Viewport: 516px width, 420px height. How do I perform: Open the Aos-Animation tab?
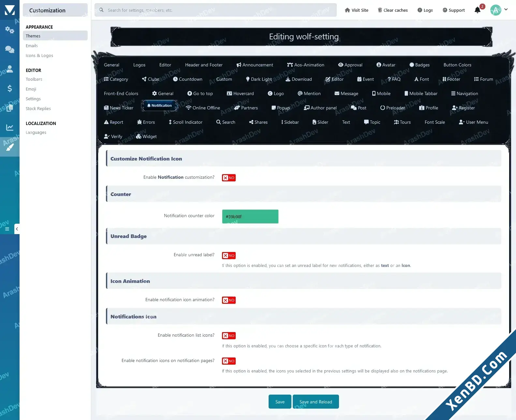[306, 65]
